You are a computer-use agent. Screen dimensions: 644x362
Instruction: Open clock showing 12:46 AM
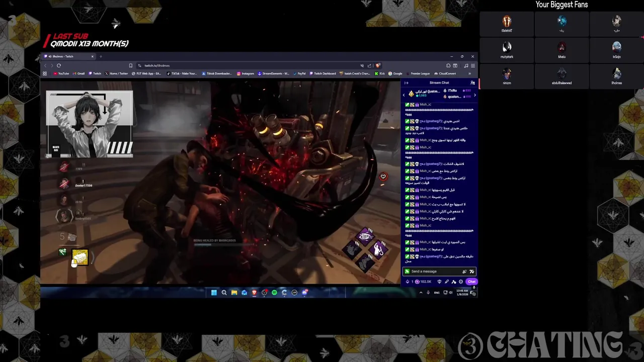pyautogui.click(x=462, y=293)
